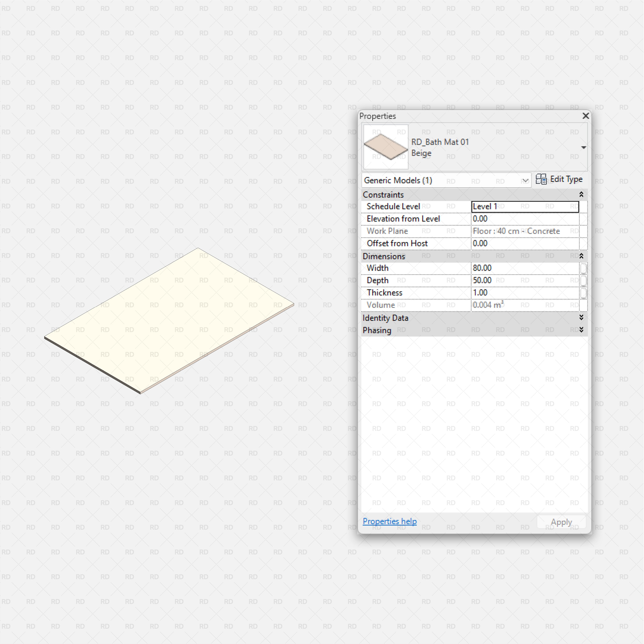The image size is (644, 644).
Task: Close the Properties palette
Action: (586, 116)
